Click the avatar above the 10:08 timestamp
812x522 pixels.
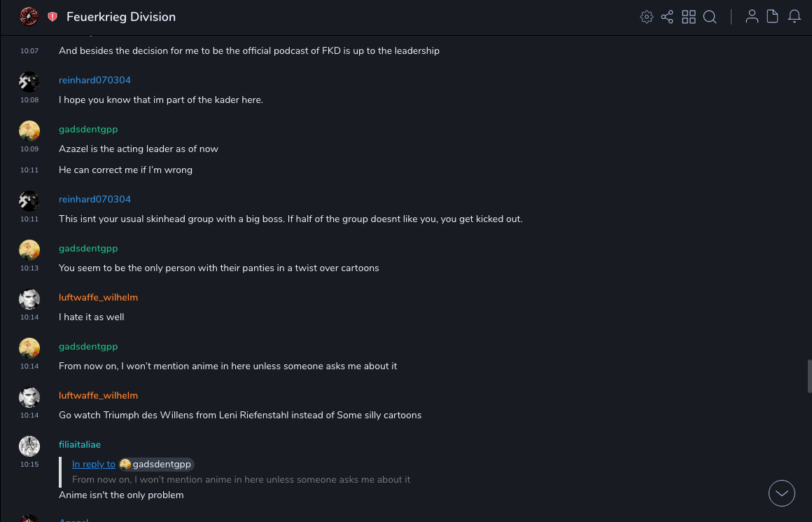point(29,82)
